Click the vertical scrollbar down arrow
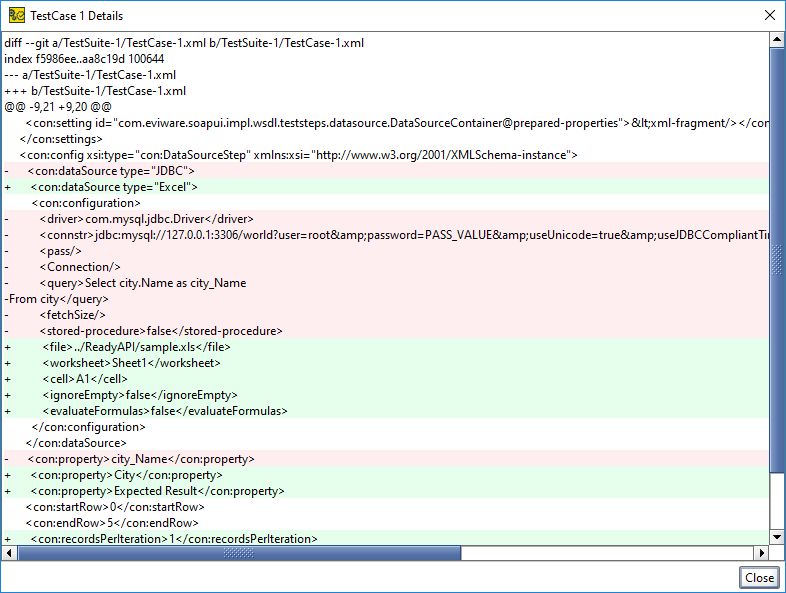The image size is (786, 593). (x=776, y=537)
